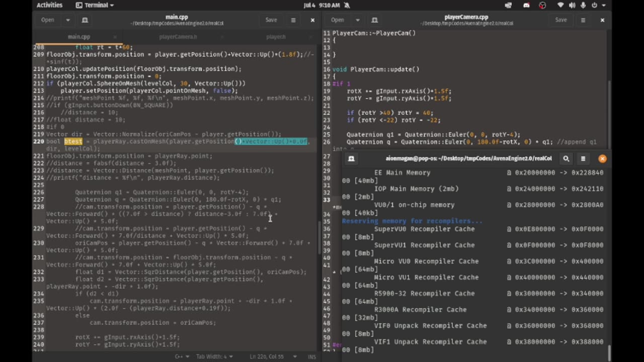Viewport: 644px width, 362px height.
Task: Click 'Reserving memory for recompilers...' terminal line
Action: tap(412, 221)
